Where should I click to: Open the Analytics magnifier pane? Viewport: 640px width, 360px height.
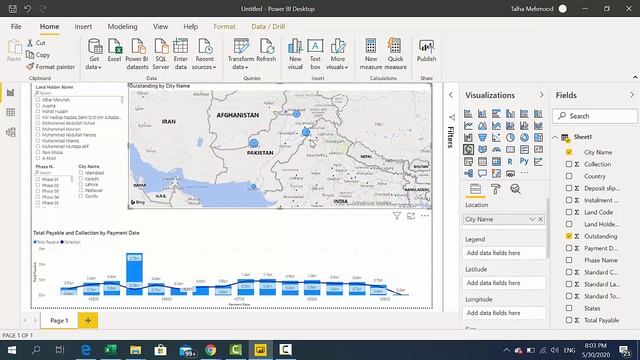pos(516,189)
